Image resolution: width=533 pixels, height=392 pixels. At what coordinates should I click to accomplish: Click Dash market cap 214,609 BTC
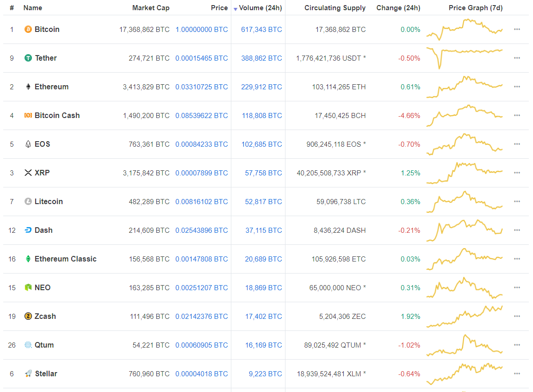[x=149, y=230]
